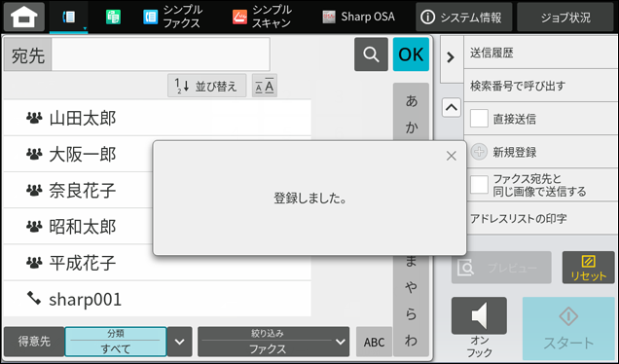
Task: Open 並び替え sort option
Action: coord(207,86)
